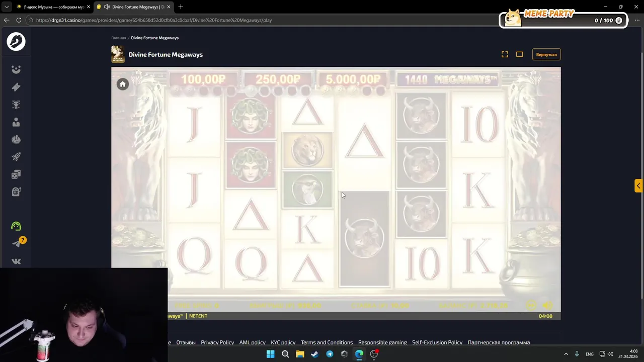This screenshot has width=644, height=362.
Task: Mute the game sound speaker icon
Action: 547,305
